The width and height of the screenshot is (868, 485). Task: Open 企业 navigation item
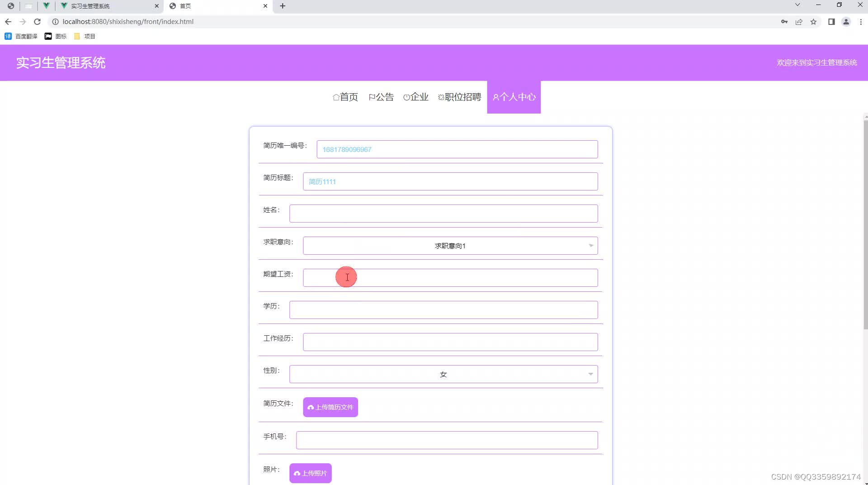click(x=416, y=97)
